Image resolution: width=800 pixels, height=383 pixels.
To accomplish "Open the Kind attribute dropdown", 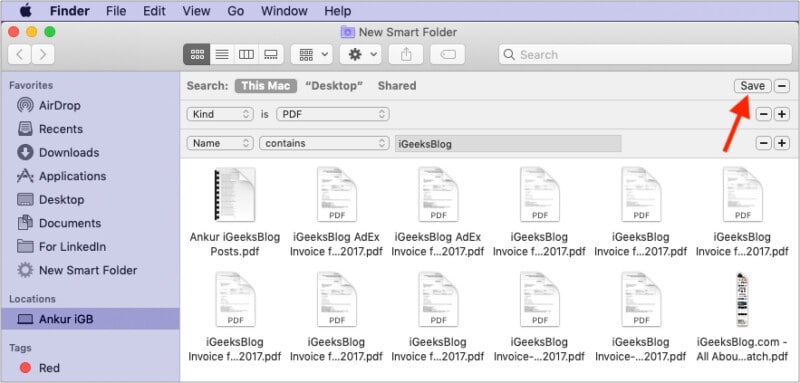I will (x=220, y=114).
